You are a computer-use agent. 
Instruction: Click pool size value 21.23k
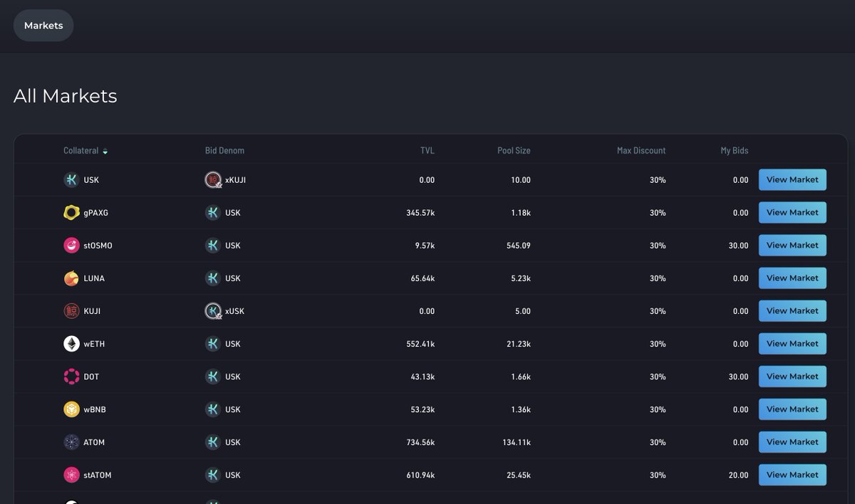[x=519, y=344]
